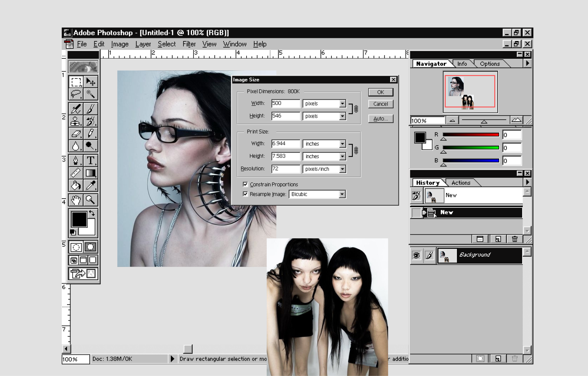Open the Filter menu
The image size is (588, 376).
(x=189, y=44)
